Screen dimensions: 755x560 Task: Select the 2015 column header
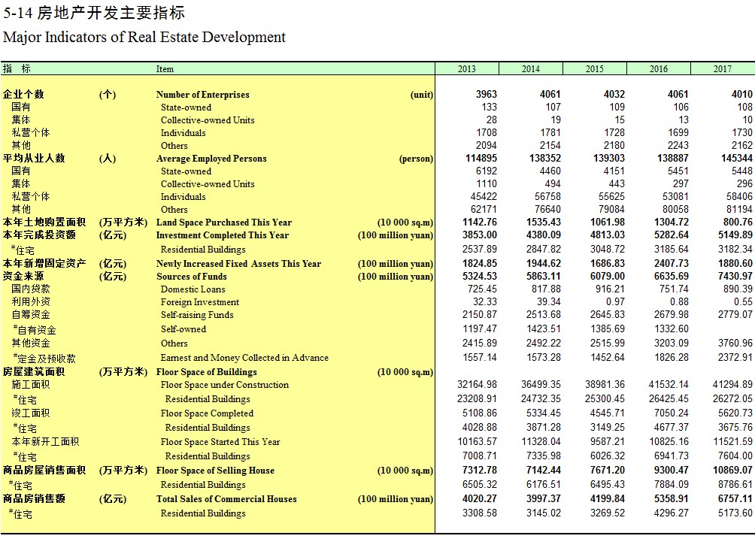point(595,69)
